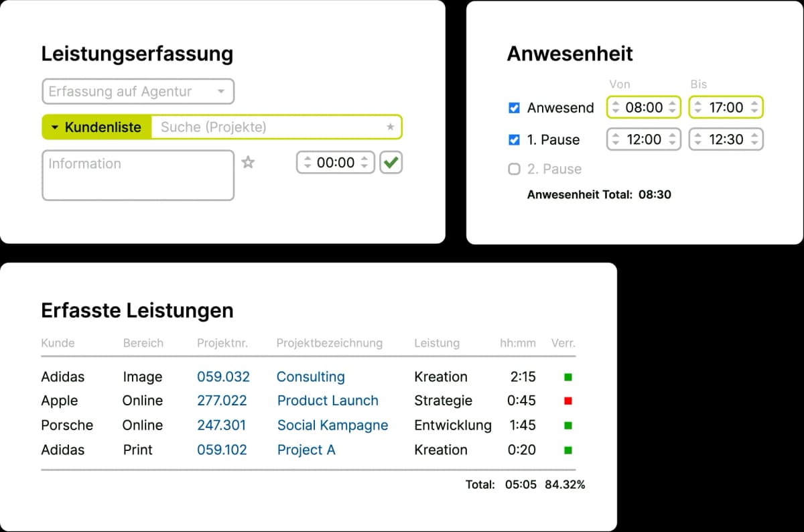Click left stepper arrows of 08:00 field
This screenshot has width=804, height=532.
[x=616, y=107]
